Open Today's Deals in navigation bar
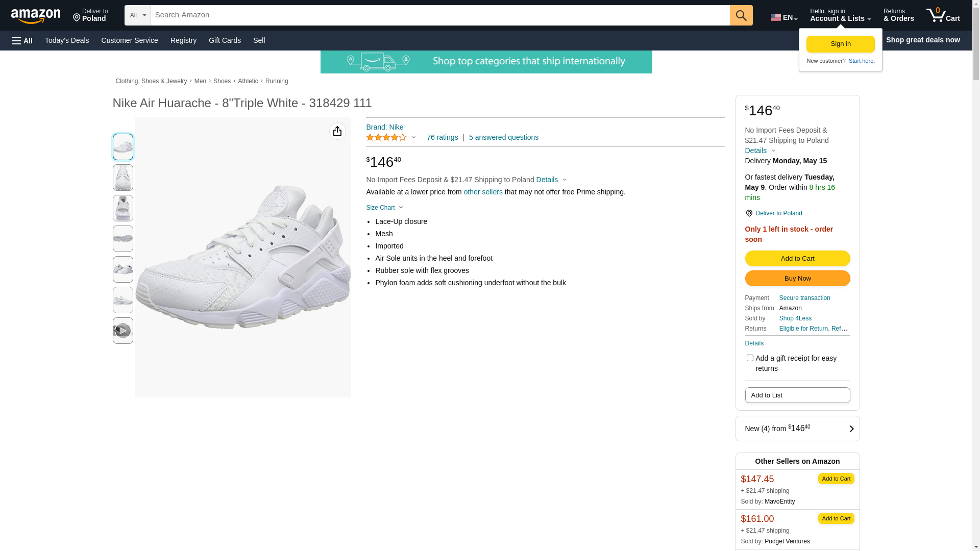The height and width of the screenshot is (551, 980). pyautogui.click(x=67, y=40)
